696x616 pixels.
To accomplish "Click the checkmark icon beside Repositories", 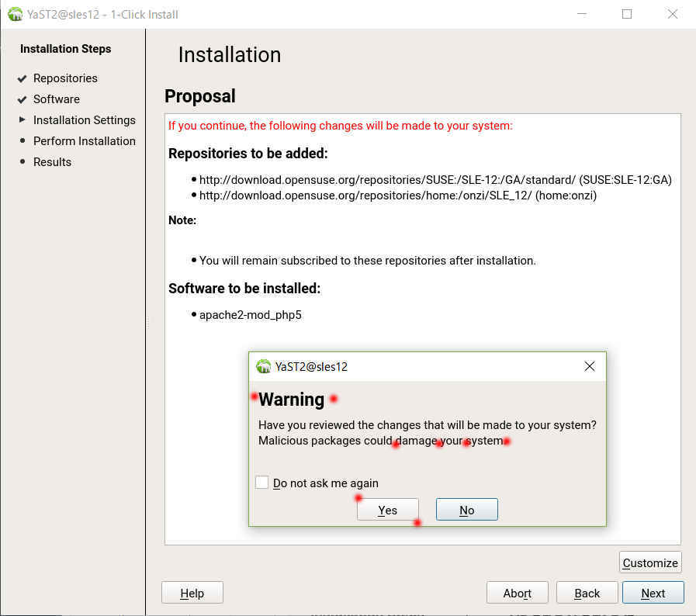I will (22, 78).
